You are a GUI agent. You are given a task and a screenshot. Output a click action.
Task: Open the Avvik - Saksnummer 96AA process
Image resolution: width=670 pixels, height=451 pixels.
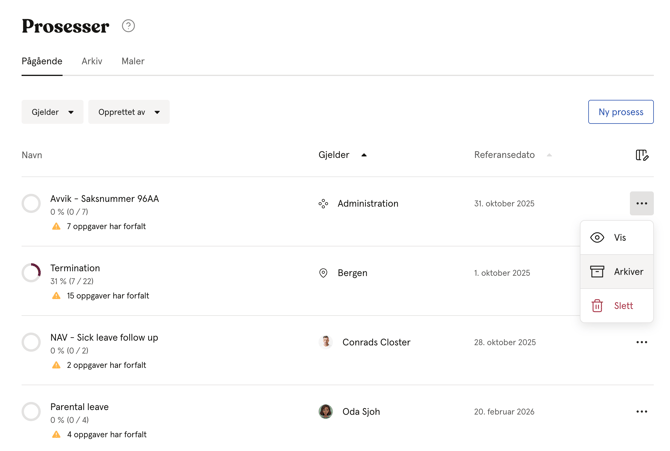click(x=104, y=199)
